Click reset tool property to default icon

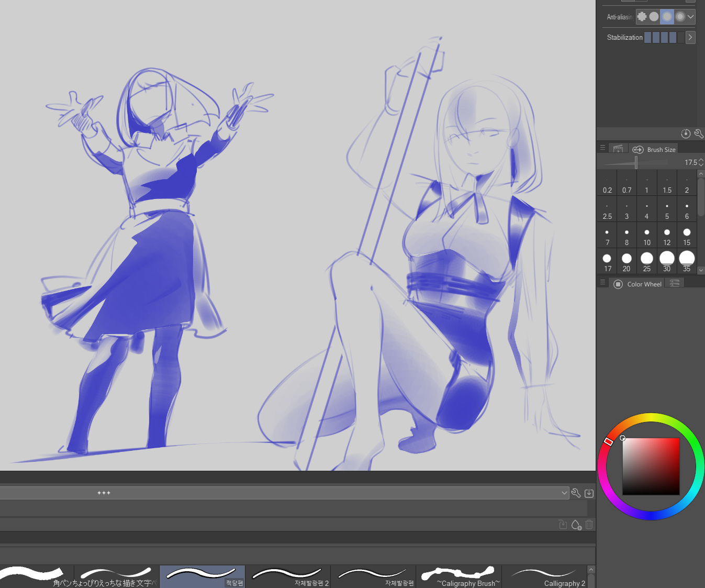pyautogui.click(x=686, y=134)
